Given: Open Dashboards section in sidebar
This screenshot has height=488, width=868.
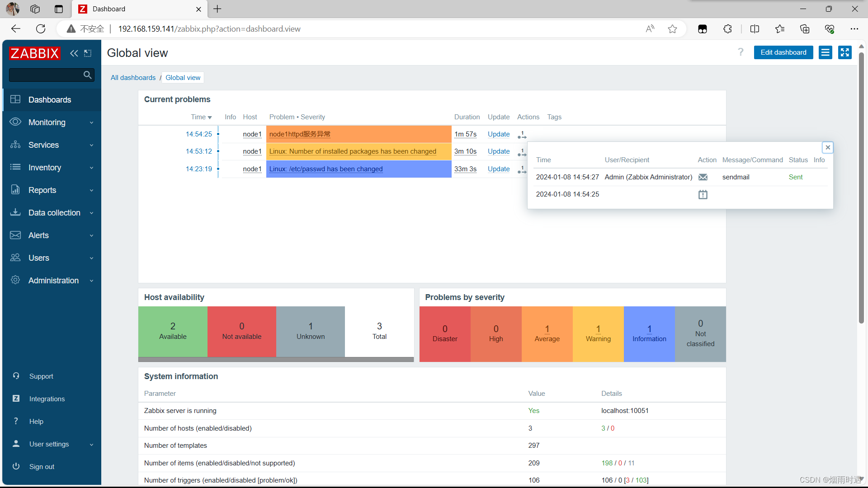Looking at the screenshot, I should [x=52, y=100].
